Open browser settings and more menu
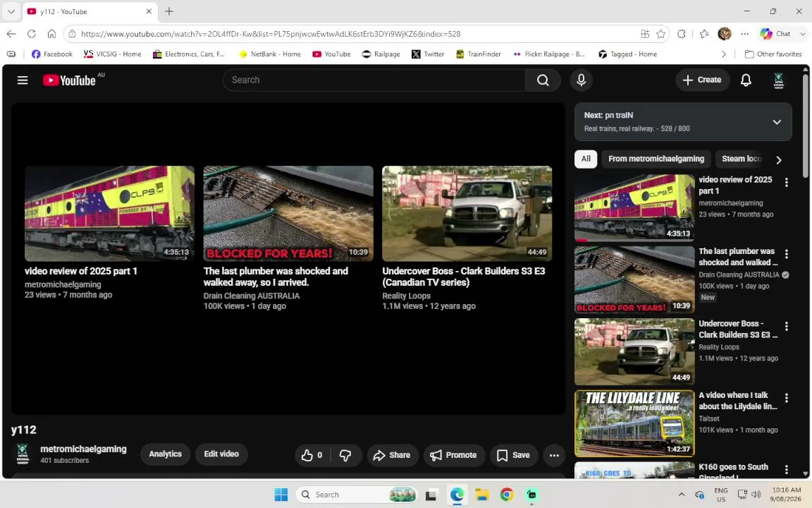 744,34
